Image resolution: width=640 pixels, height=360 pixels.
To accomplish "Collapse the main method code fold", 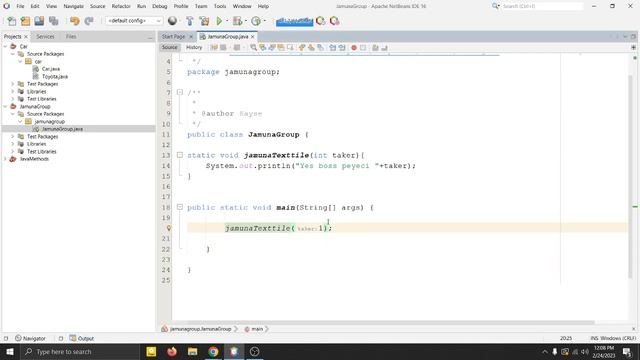I will tap(180, 207).
